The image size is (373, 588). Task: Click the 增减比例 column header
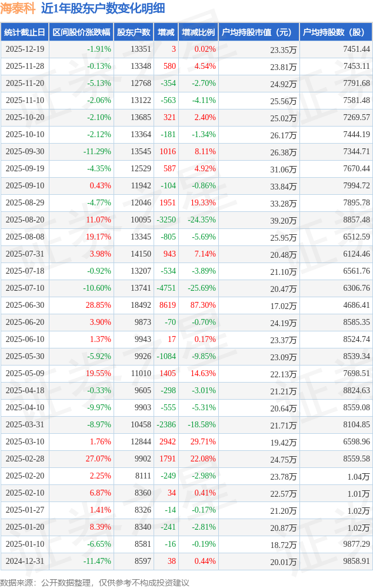198,32
